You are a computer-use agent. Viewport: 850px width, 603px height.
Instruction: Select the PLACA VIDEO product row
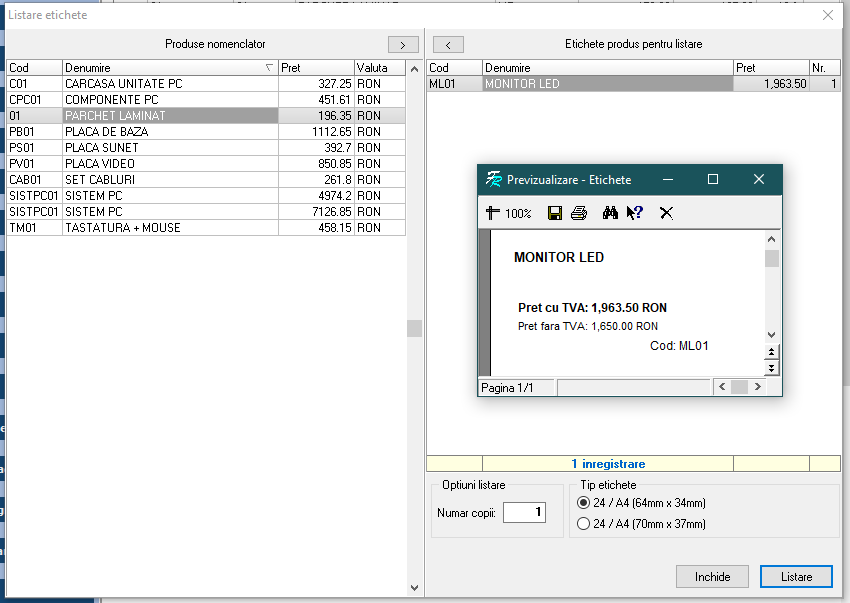coord(170,164)
